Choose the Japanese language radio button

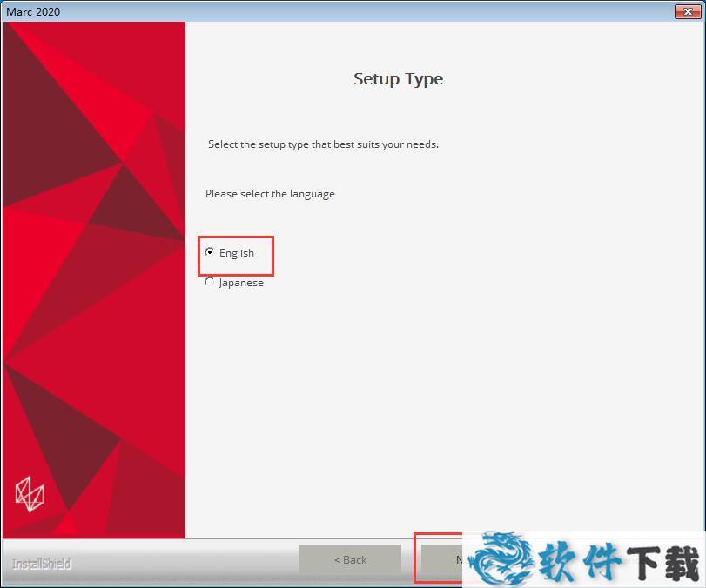(209, 282)
